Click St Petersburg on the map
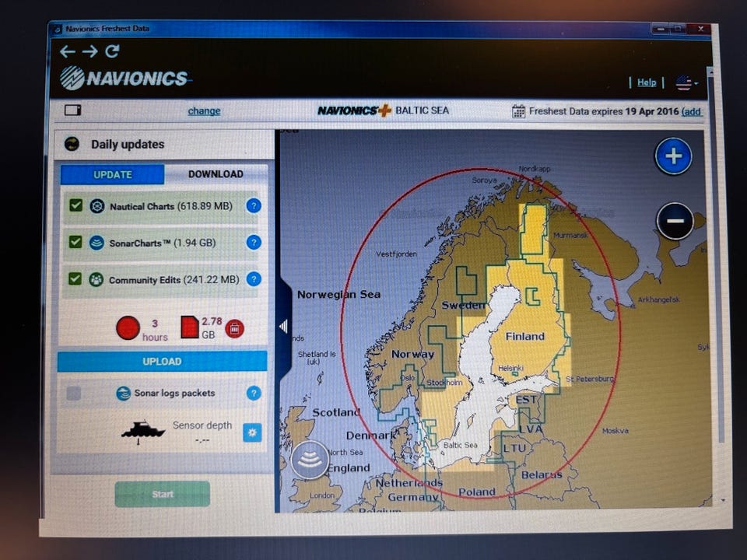 click(x=590, y=379)
